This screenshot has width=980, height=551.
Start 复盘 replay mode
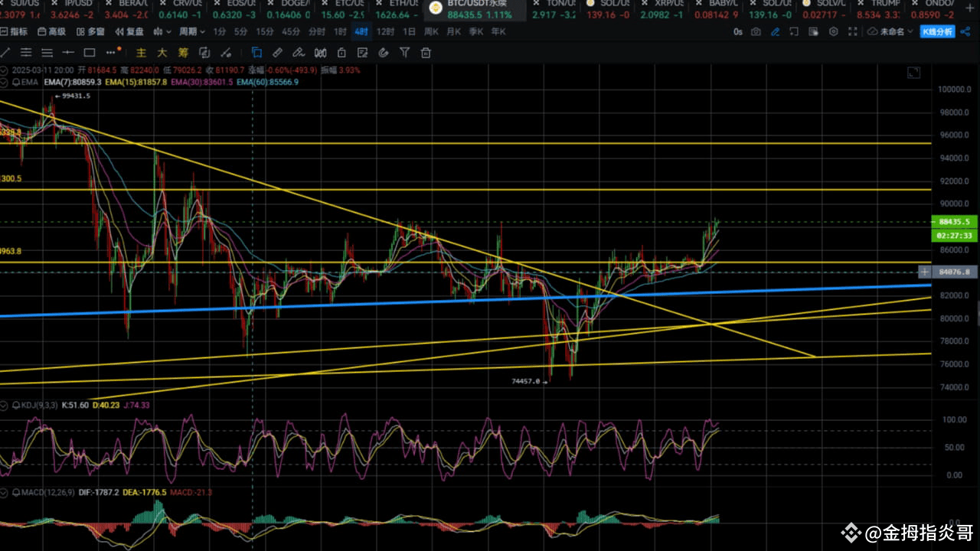[x=129, y=31]
